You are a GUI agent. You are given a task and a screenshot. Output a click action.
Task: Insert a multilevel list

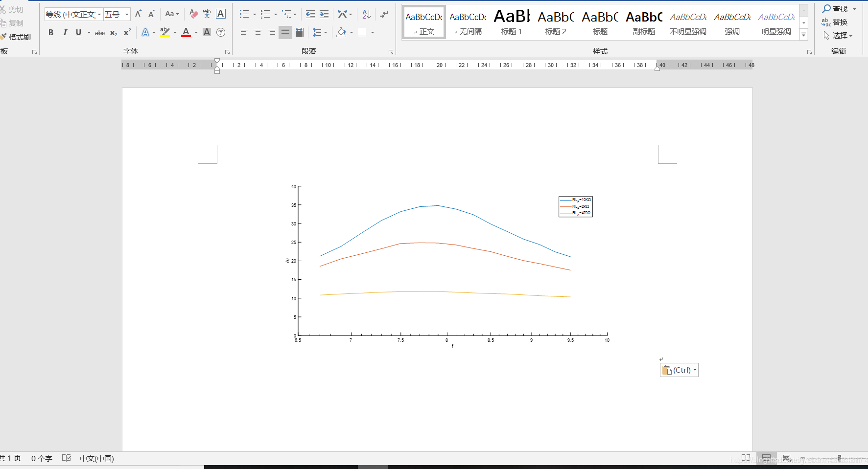point(286,14)
